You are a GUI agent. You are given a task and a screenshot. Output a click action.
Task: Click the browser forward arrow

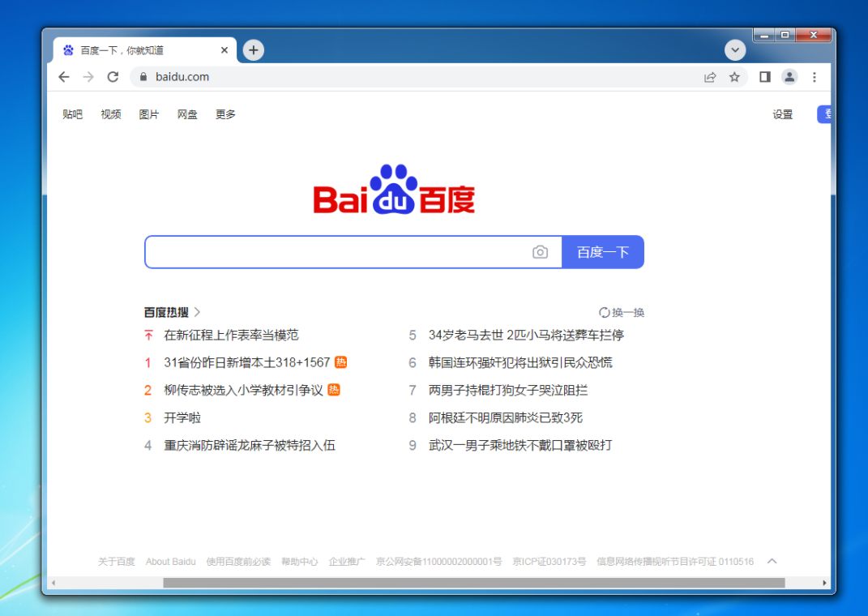coord(88,77)
